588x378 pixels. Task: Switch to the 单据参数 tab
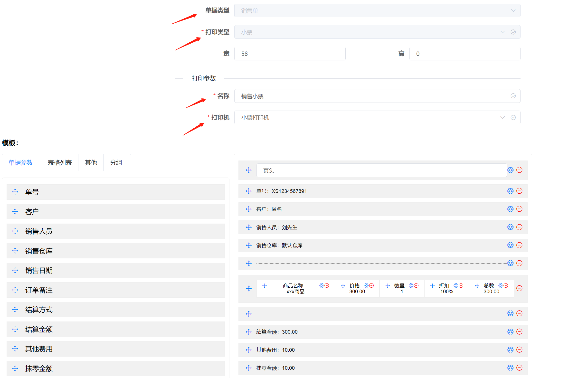[21, 162]
